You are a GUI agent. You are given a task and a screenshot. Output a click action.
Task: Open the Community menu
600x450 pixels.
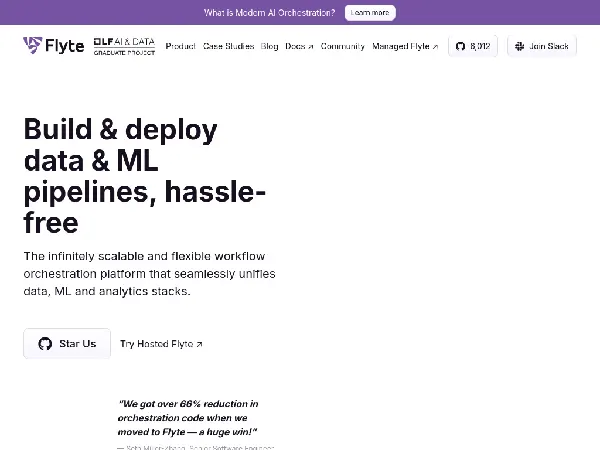[342, 46]
